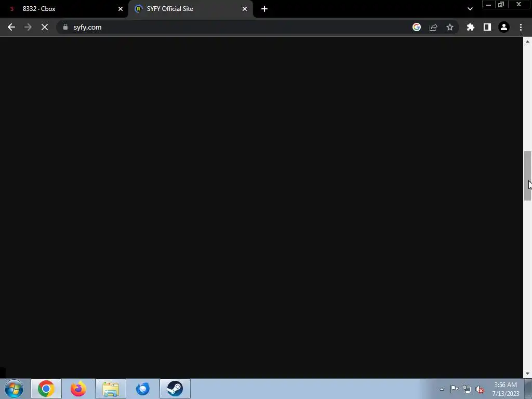Open the Google icon in address bar

point(417,27)
